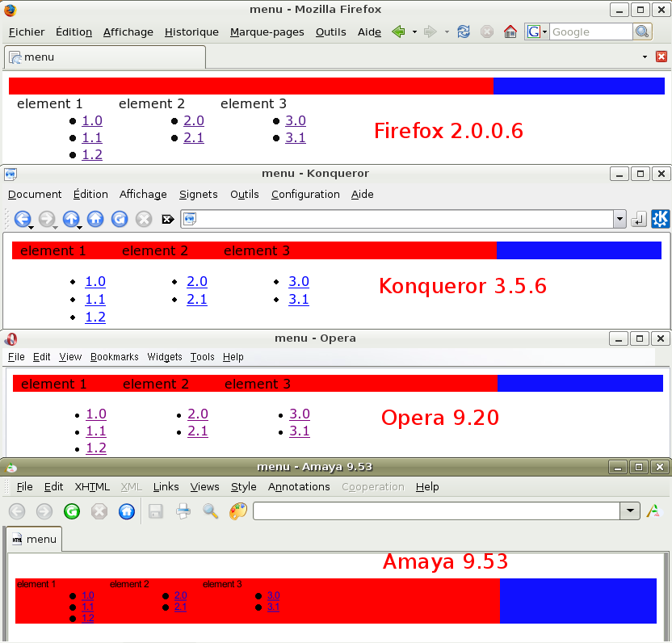This screenshot has height=643, width=672.
Task: Click Amaya back arrow icon
Action: click(17, 511)
